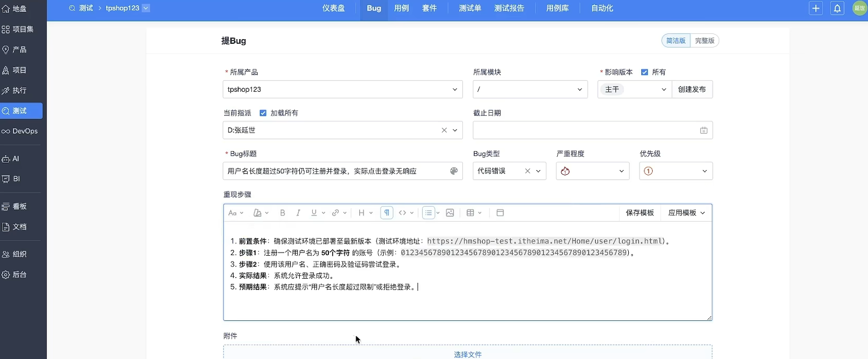This screenshot has height=359, width=868.
Task: Clear the Bug类型 selection
Action: click(x=528, y=171)
